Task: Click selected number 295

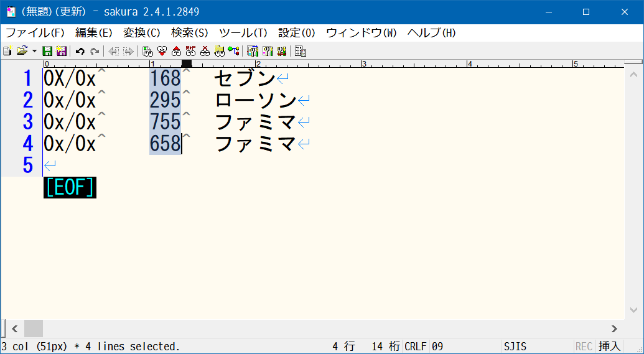Action: point(165,100)
